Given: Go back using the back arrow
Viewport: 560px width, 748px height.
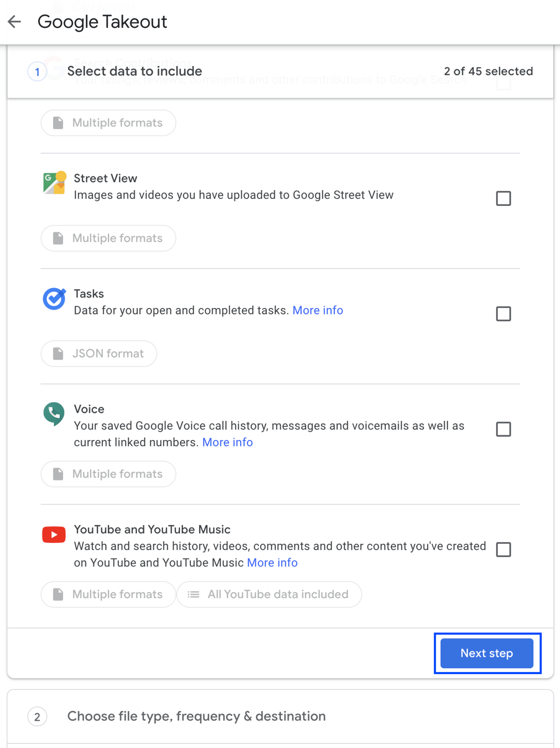Looking at the screenshot, I should (14, 22).
